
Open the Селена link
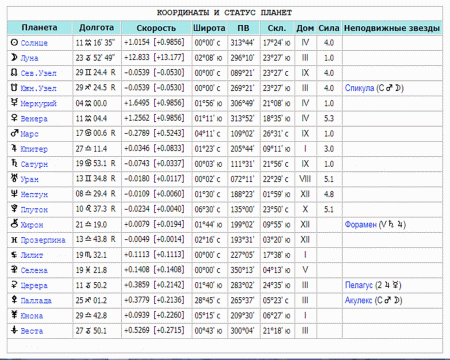tap(34, 270)
